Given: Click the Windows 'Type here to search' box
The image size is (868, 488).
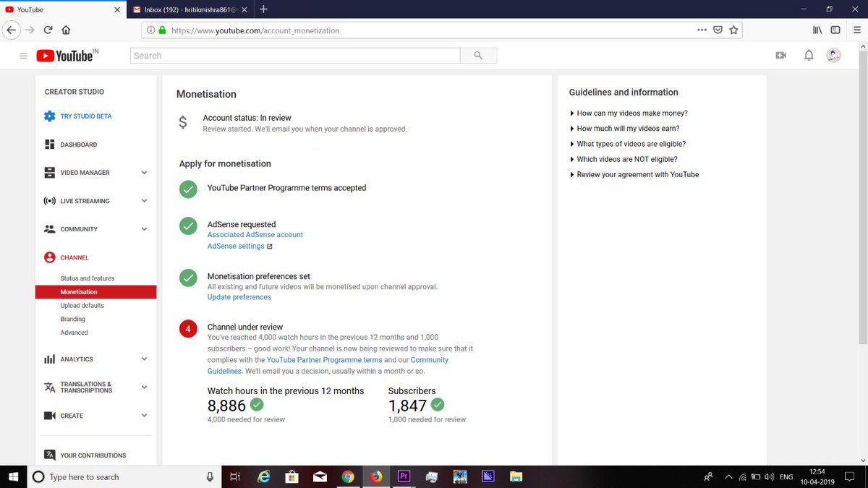Looking at the screenshot, I should (x=124, y=476).
